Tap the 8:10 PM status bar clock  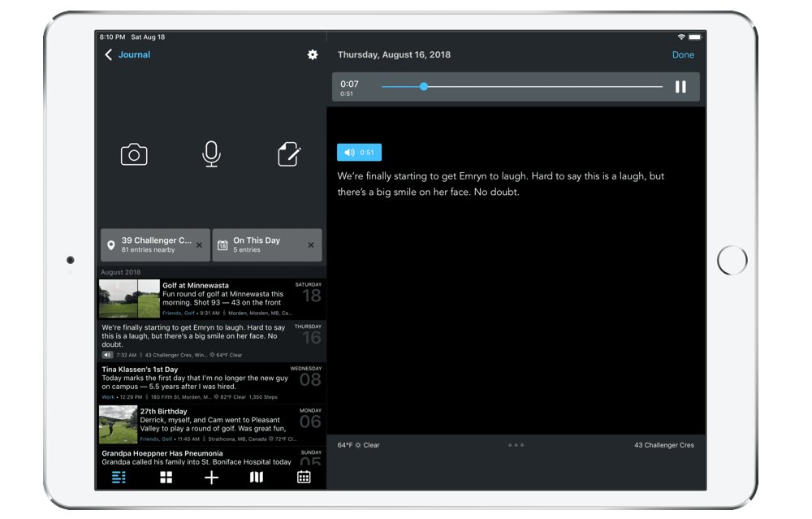click(x=112, y=37)
